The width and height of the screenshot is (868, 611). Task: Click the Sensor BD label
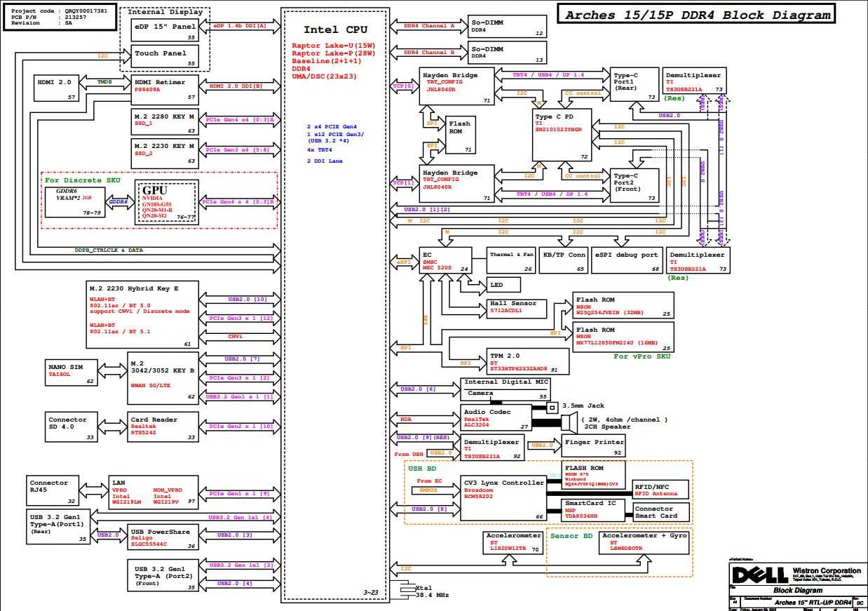pyautogui.click(x=571, y=536)
